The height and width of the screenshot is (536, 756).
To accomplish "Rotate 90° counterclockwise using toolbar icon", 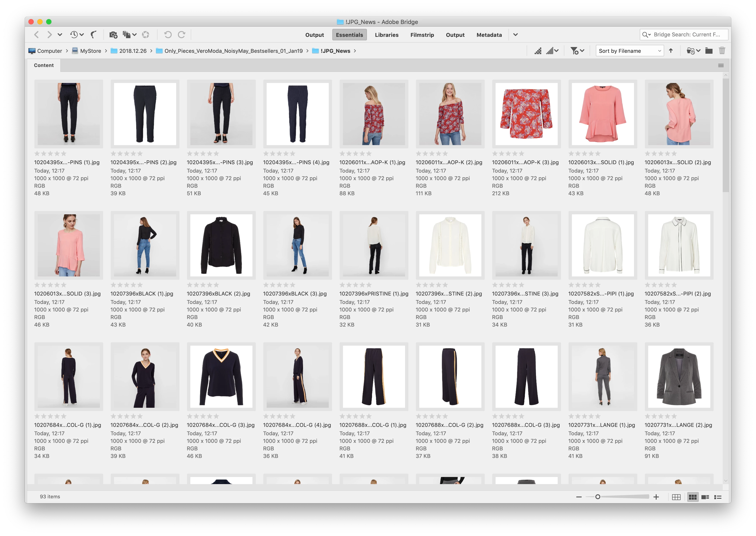I will 168,35.
